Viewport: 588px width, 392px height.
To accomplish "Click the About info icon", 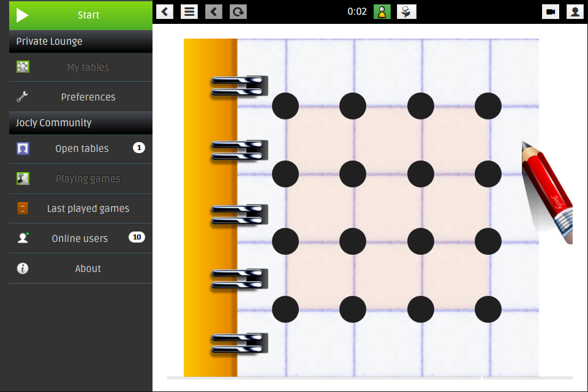I will [23, 268].
